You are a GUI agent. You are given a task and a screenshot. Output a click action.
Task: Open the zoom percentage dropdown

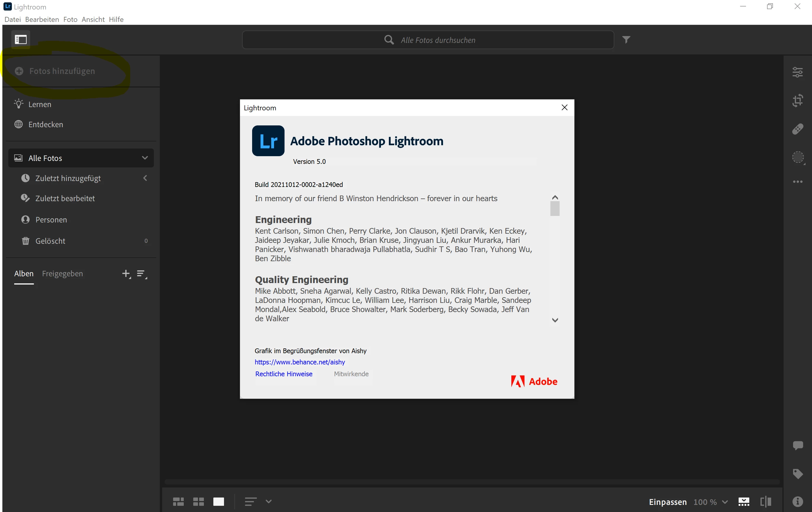pyautogui.click(x=725, y=502)
